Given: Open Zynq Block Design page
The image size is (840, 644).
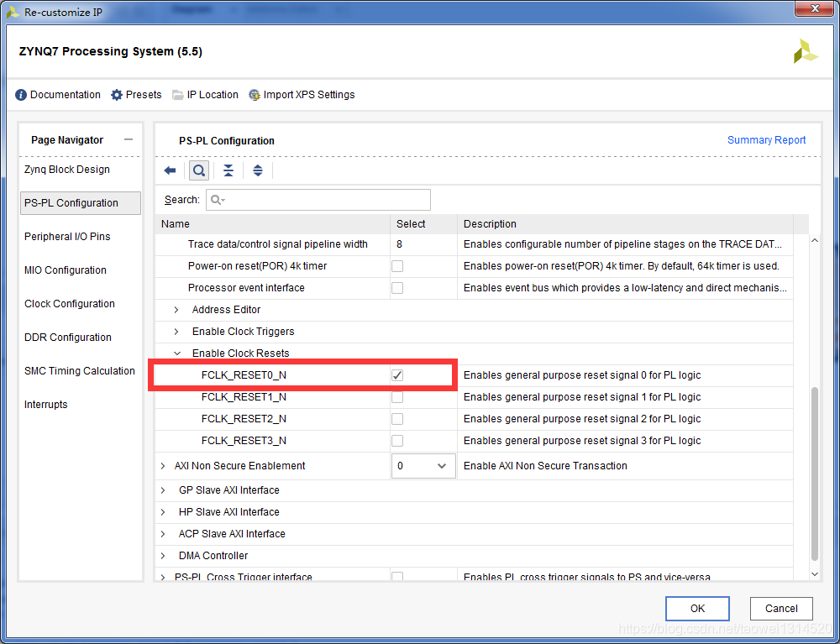Looking at the screenshot, I should (67, 170).
